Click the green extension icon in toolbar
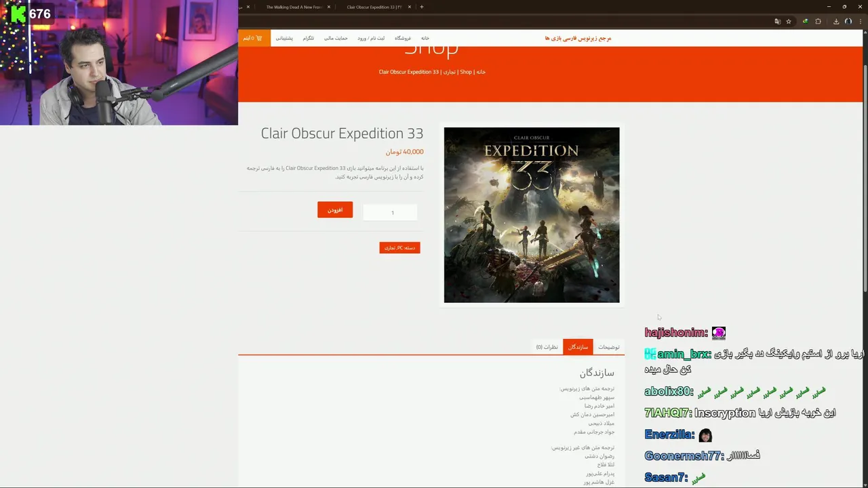 [x=805, y=22]
